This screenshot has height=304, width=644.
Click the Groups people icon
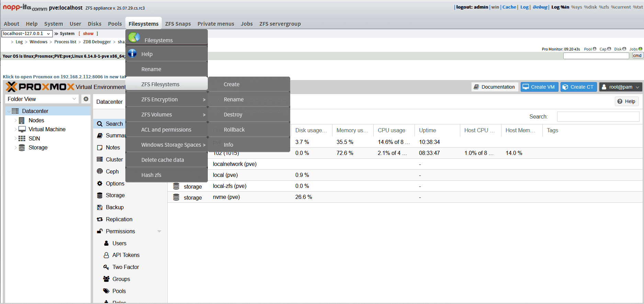(x=106, y=279)
